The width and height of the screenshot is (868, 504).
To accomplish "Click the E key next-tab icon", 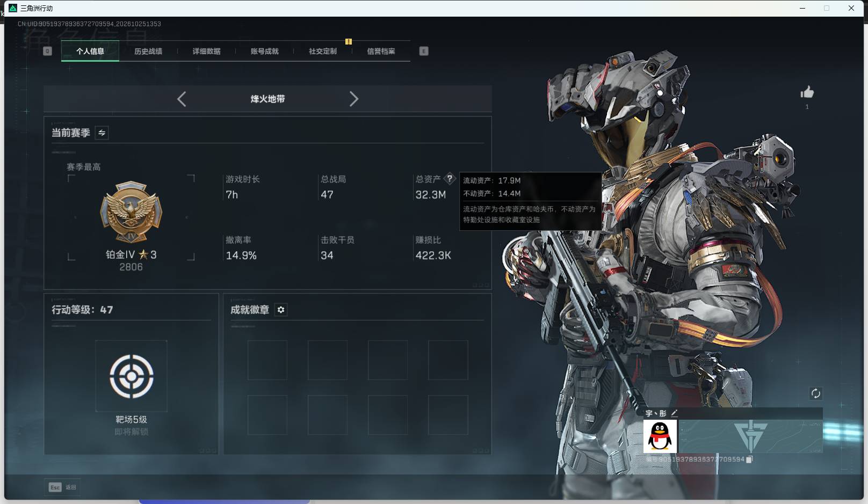I will tap(424, 51).
